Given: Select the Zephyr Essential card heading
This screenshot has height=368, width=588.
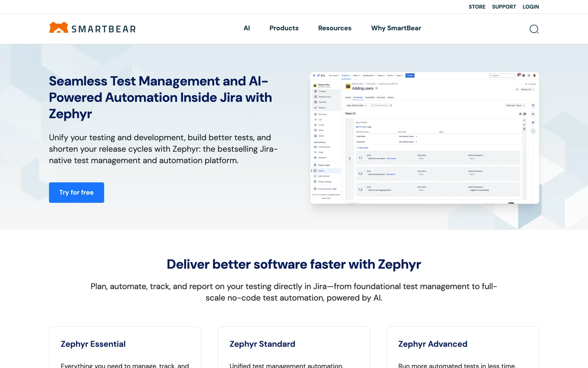Looking at the screenshot, I should [x=93, y=344].
